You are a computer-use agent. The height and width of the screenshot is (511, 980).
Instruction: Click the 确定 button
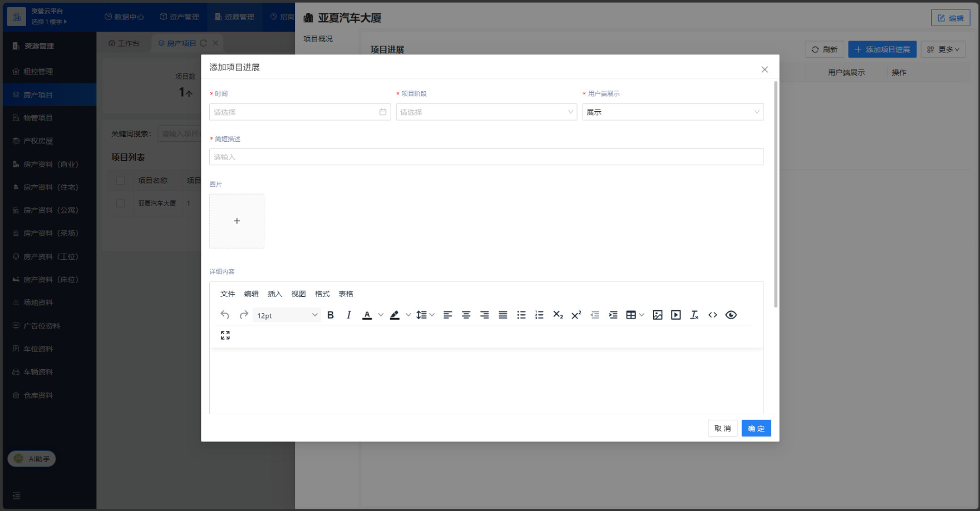click(756, 428)
